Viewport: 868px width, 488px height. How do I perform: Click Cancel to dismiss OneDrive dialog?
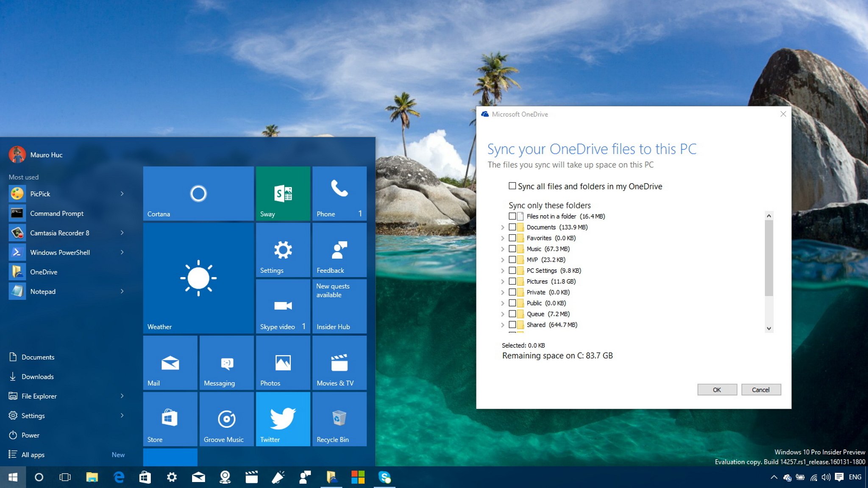(761, 389)
